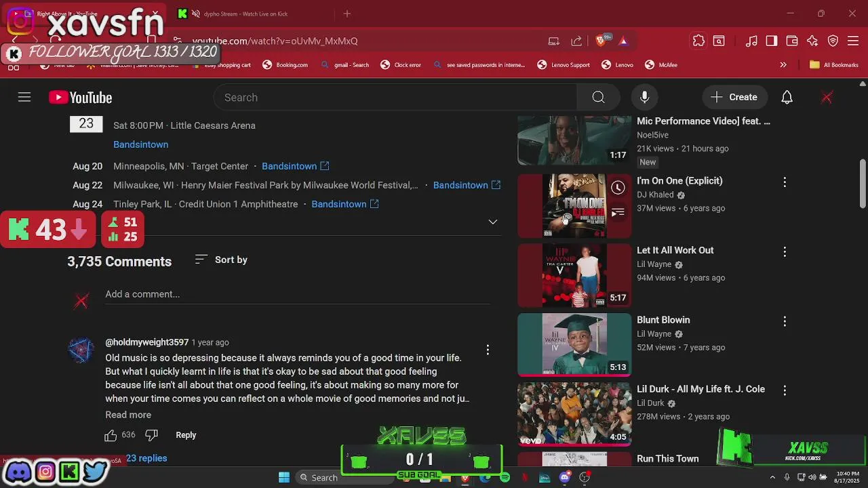Screen dimensions: 868x488
Task: Open Brave Wallet icon
Action: click(x=792, y=41)
